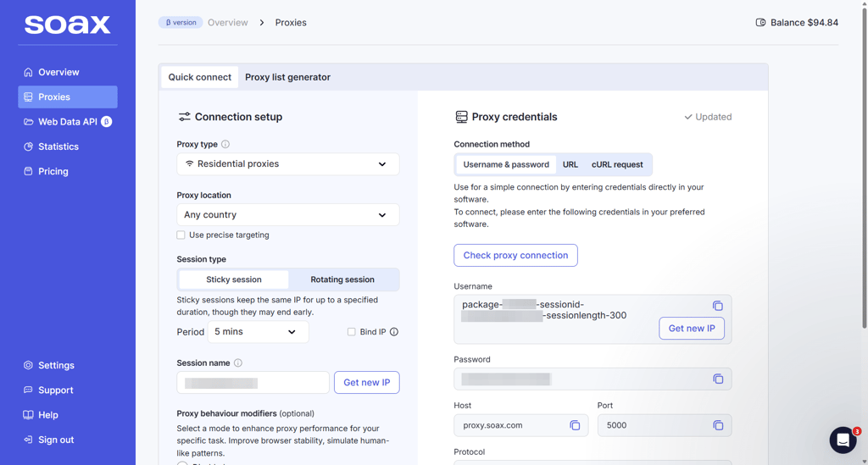868x465 pixels.
Task: Switch to the Proxy list generator tab
Action: [288, 77]
